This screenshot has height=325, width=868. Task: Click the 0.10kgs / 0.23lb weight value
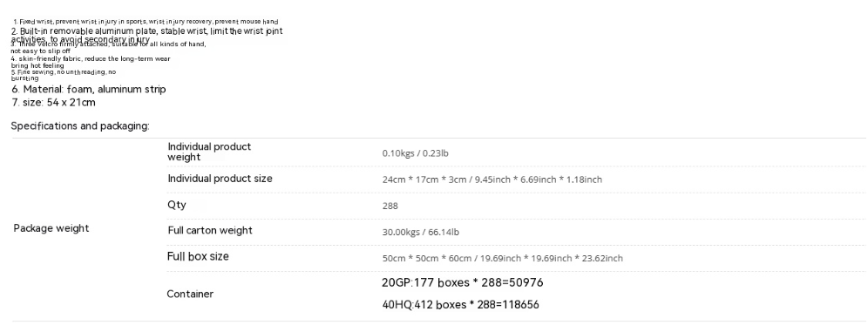coord(415,153)
